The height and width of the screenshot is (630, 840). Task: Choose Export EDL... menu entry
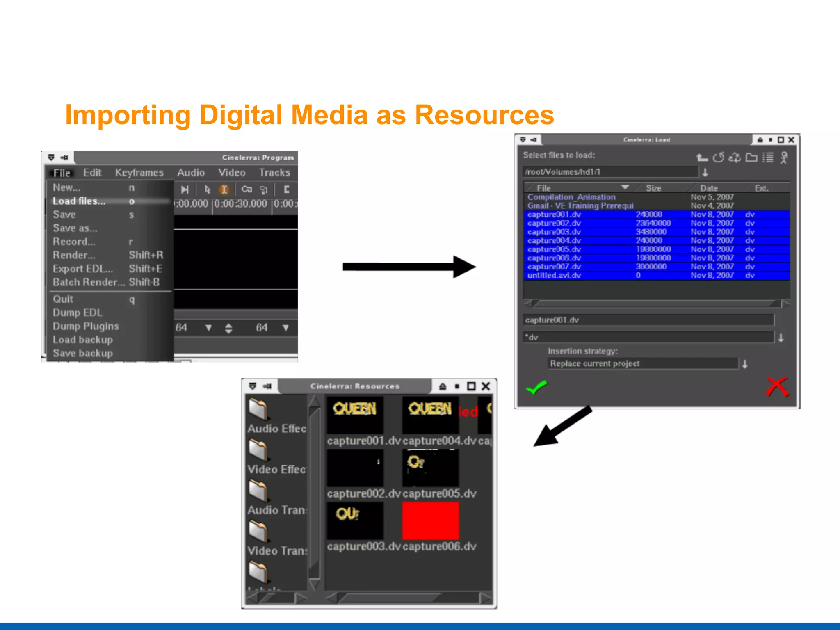[x=109, y=269]
